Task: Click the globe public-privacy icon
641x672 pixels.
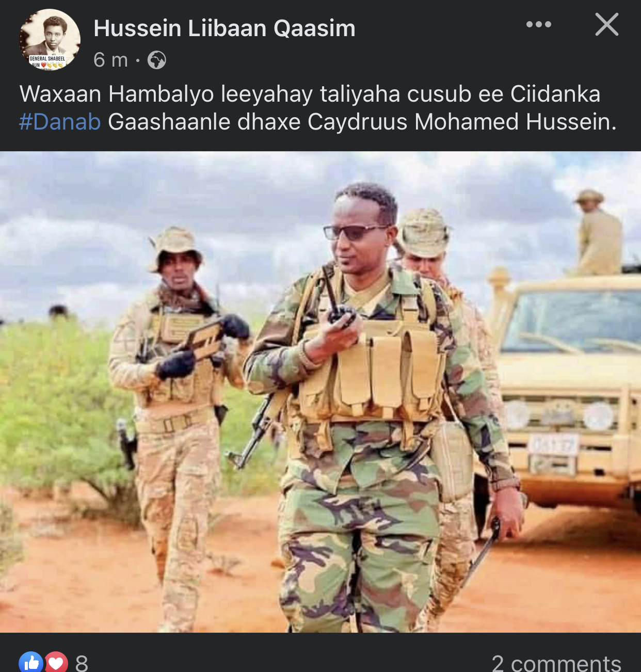Action: tap(157, 60)
